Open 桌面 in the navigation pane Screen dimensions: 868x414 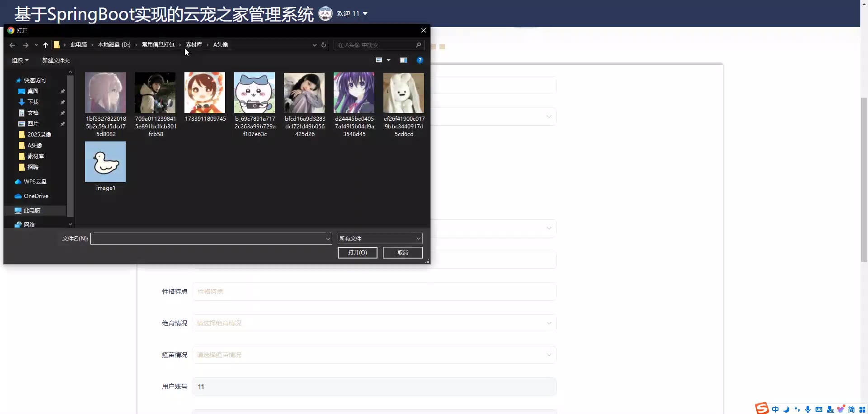[x=33, y=91]
